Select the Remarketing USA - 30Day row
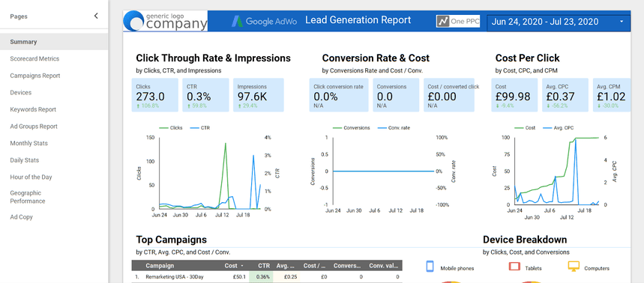This screenshot has width=644, height=283. (x=267, y=277)
